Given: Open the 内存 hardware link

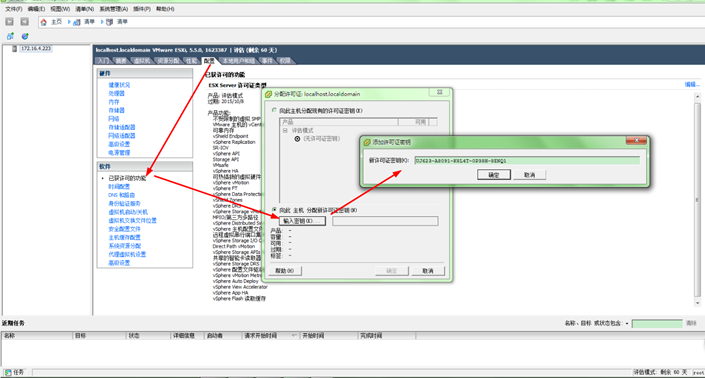Looking at the screenshot, I should (x=113, y=102).
